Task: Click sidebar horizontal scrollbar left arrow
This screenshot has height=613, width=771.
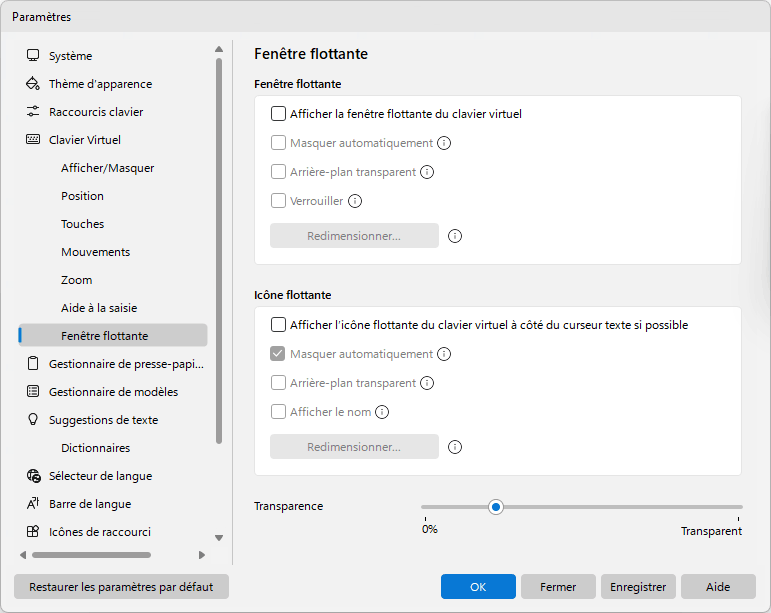Action: 23,555
